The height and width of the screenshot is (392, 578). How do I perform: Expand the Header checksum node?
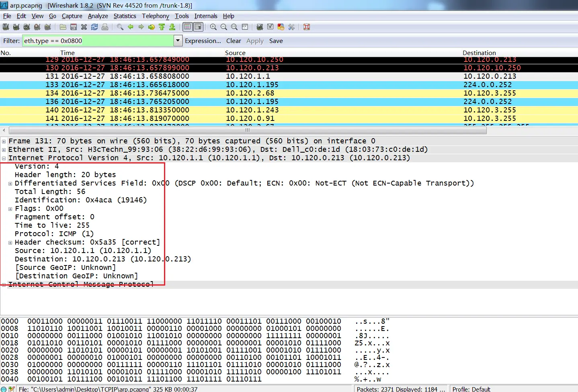pyautogui.click(x=10, y=243)
